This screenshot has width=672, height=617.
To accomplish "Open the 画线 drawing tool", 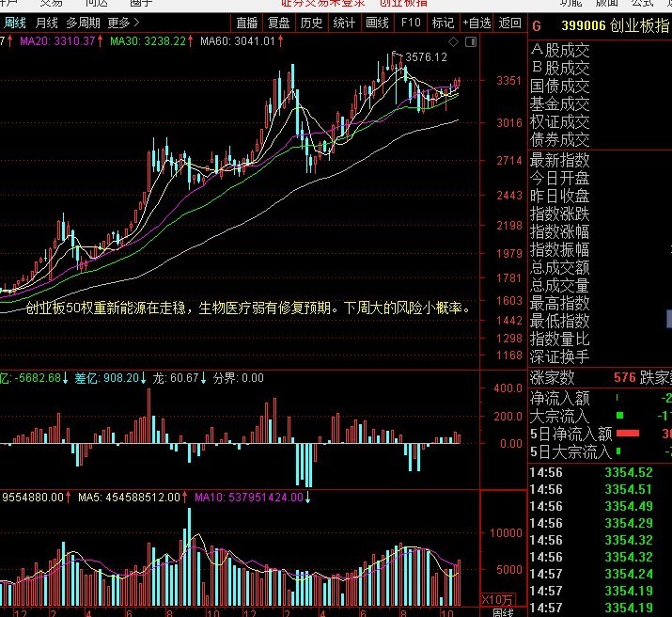I will pyautogui.click(x=377, y=23).
